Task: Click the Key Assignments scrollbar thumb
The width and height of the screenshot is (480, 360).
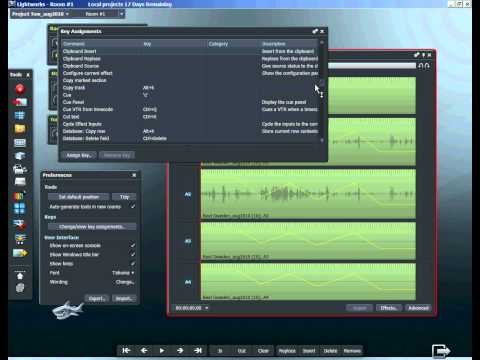Action: click(x=322, y=83)
